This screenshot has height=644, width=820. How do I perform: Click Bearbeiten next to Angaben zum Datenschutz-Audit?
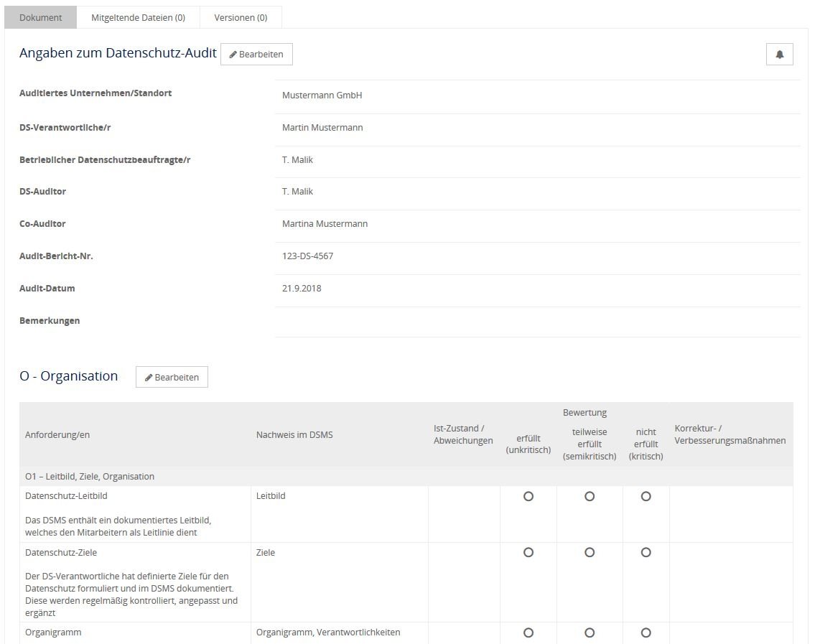point(256,55)
